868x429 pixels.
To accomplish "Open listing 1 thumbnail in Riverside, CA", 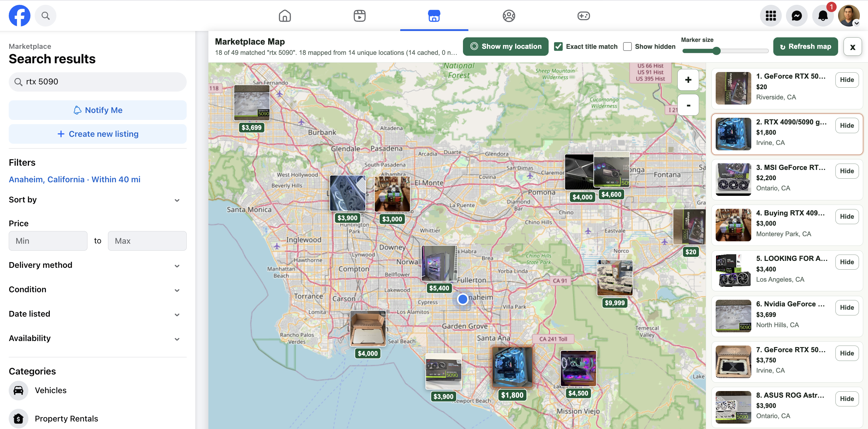I will (733, 88).
